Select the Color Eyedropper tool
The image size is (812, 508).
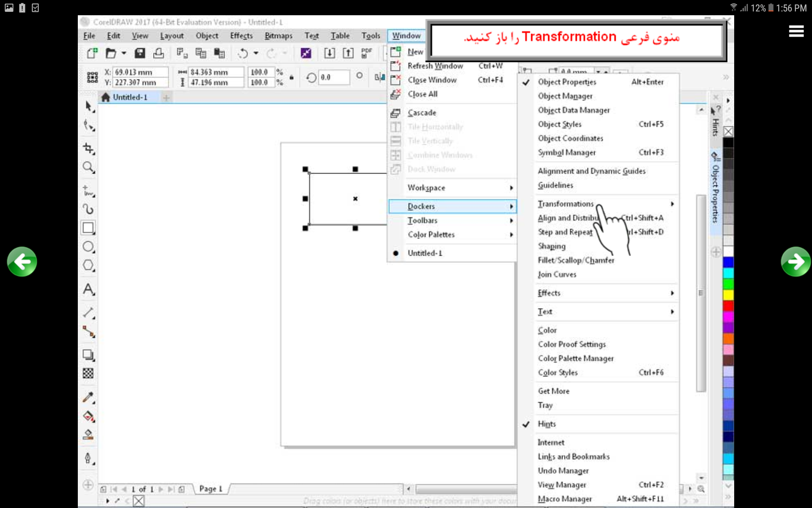[88, 397]
